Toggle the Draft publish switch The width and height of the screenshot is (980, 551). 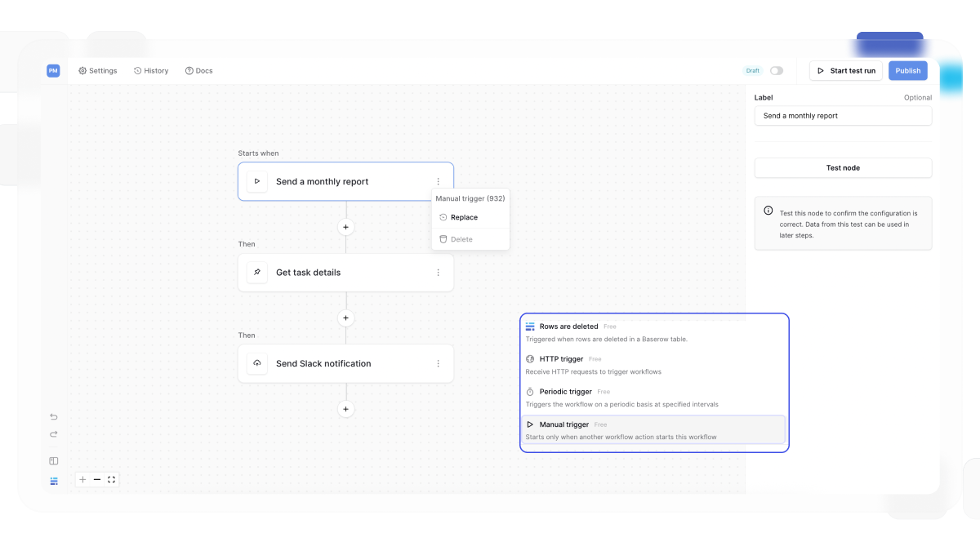[x=776, y=71]
